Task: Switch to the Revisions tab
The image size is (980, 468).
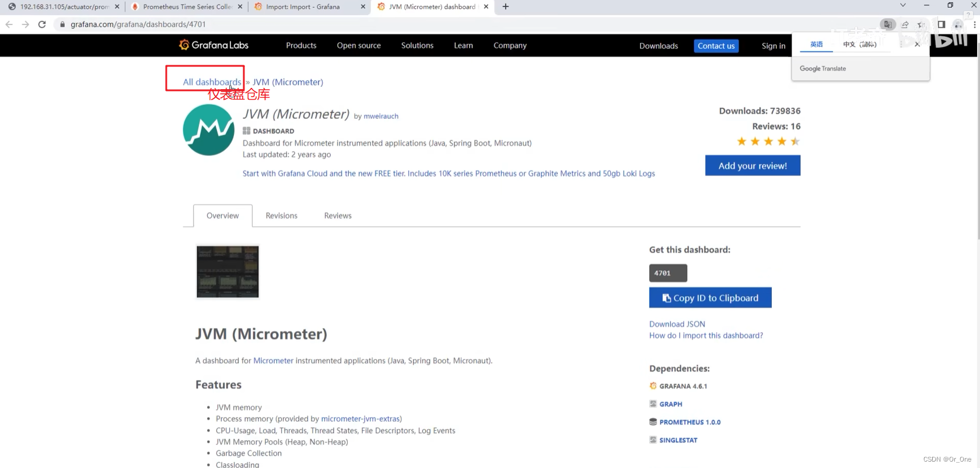Action: (281, 216)
